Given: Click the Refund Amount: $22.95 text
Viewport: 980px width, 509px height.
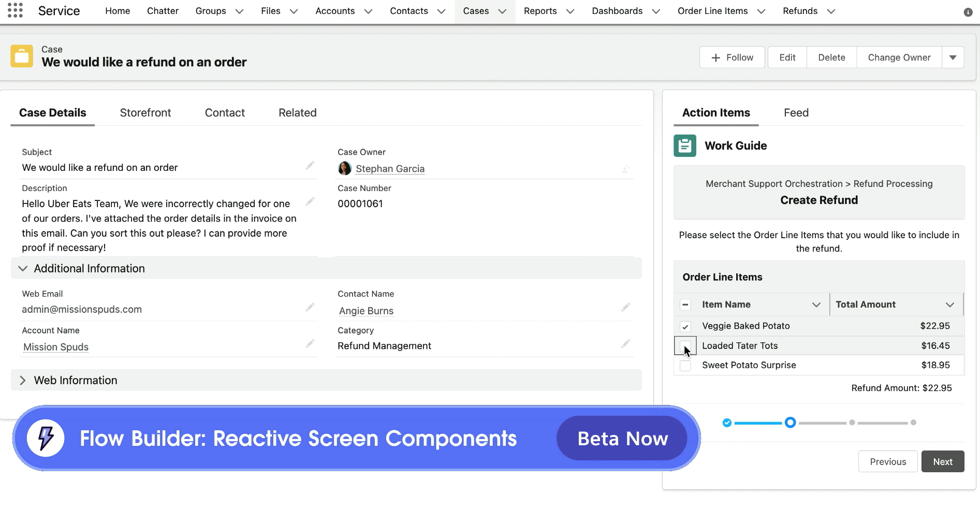Looking at the screenshot, I should click(901, 388).
